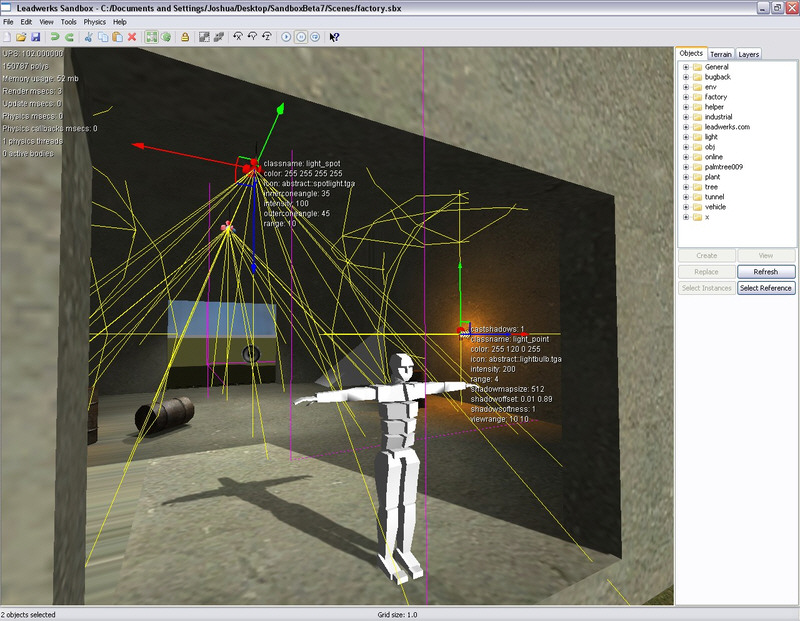Click the green Y-axis gizmo arrow
This screenshot has height=621, width=800.
click(283, 106)
